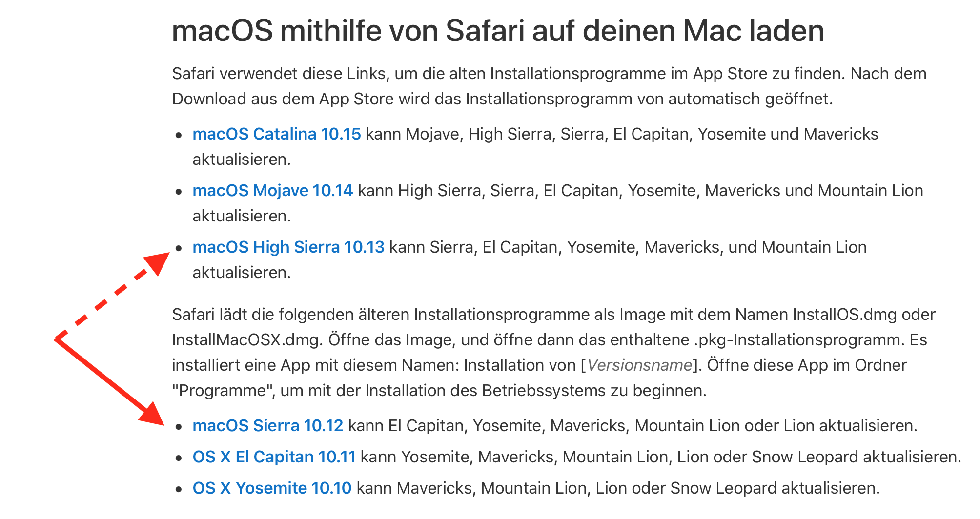Click the macOS Mojave 10.14 link

pyautogui.click(x=272, y=191)
